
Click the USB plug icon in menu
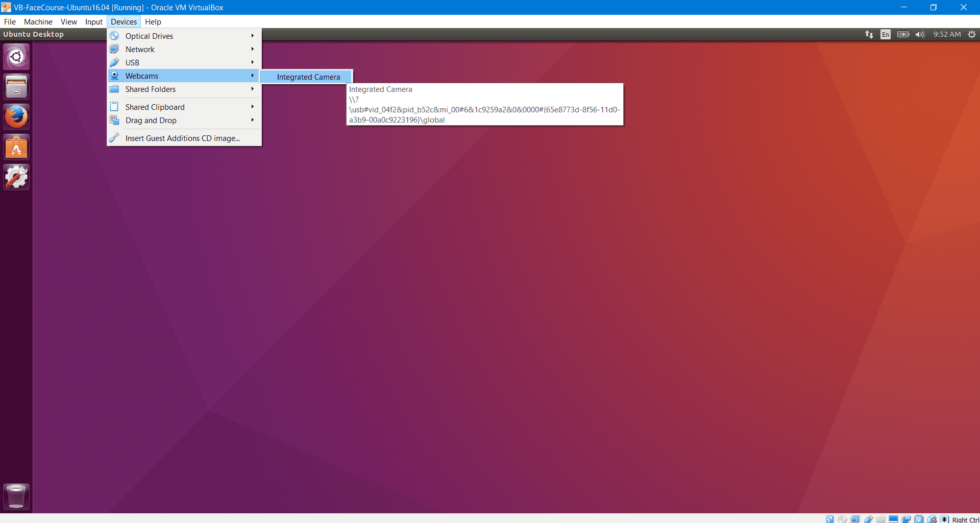click(114, 62)
